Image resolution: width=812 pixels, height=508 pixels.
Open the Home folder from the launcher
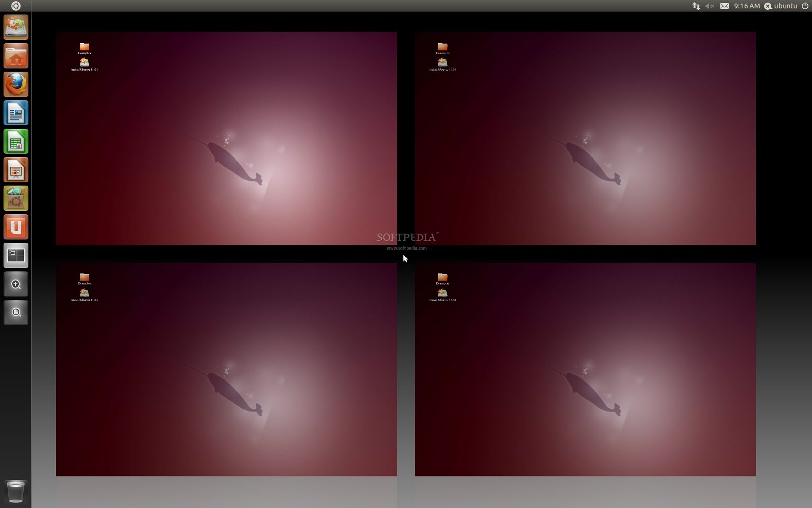click(16, 56)
